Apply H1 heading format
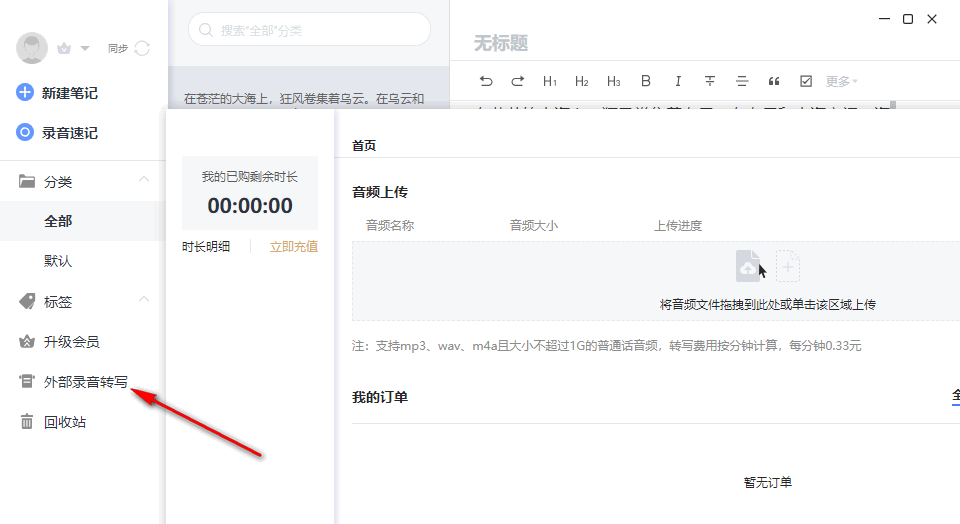960x524 pixels. click(550, 81)
